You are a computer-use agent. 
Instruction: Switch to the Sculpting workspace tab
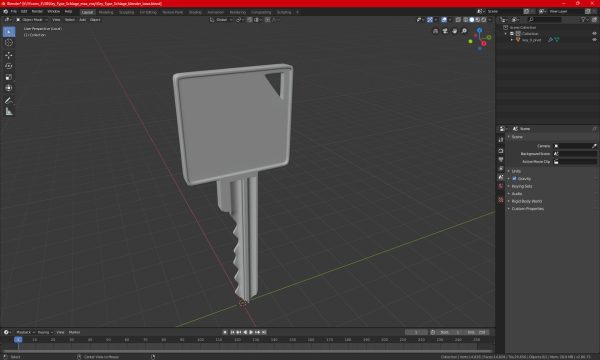pyautogui.click(x=127, y=12)
